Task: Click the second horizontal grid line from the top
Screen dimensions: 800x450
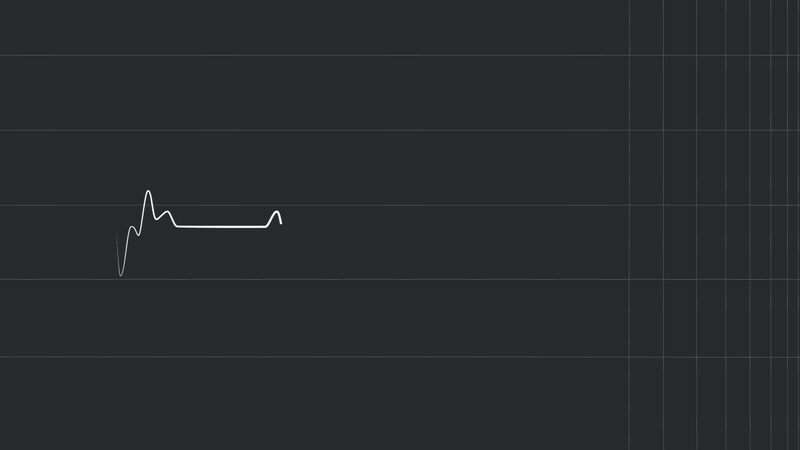Action: [x=300, y=130]
